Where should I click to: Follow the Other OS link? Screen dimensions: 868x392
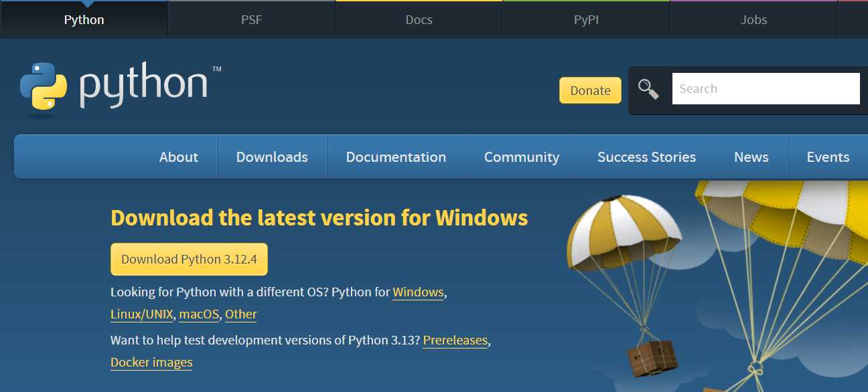click(241, 314)
